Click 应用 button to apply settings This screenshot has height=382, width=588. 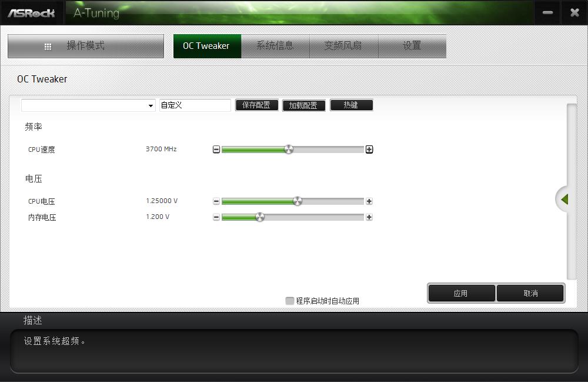462,293
